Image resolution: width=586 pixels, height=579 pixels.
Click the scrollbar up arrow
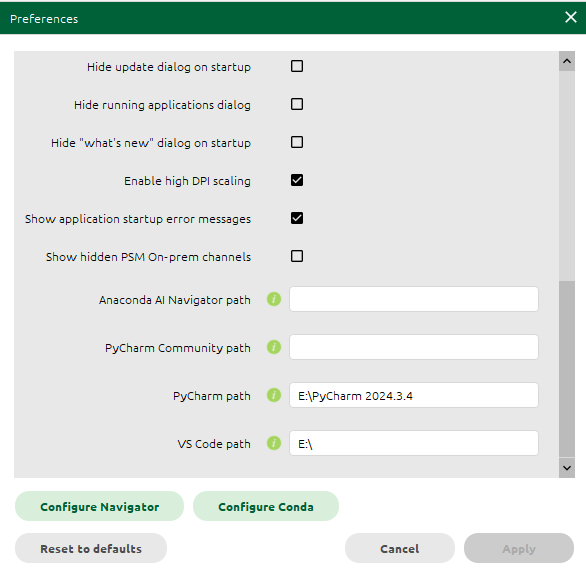567,61
